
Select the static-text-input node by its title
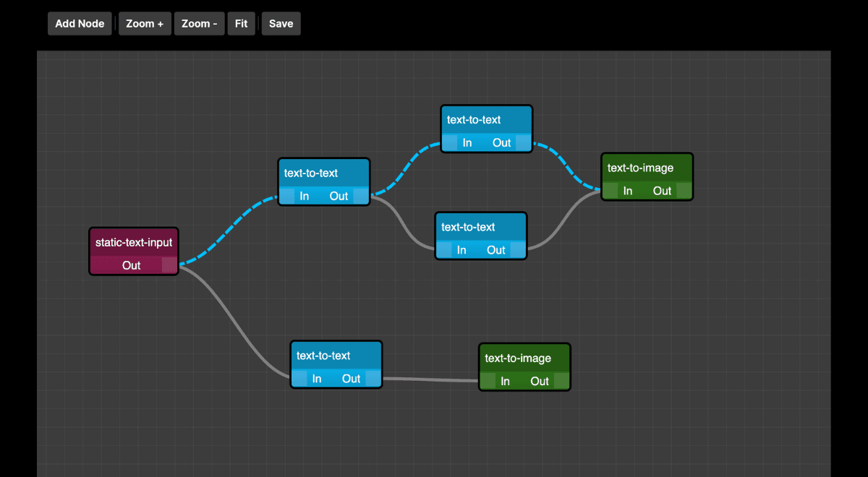134,242
